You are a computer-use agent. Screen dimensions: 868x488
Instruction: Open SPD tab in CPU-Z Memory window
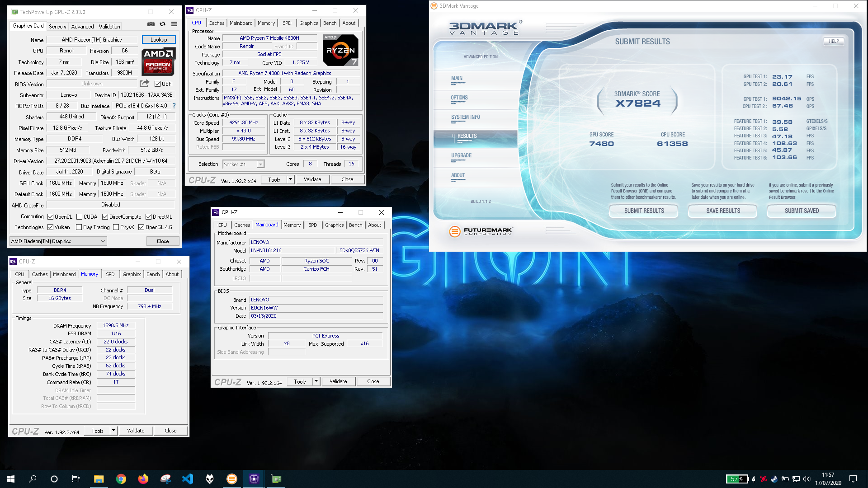point(110,274)
